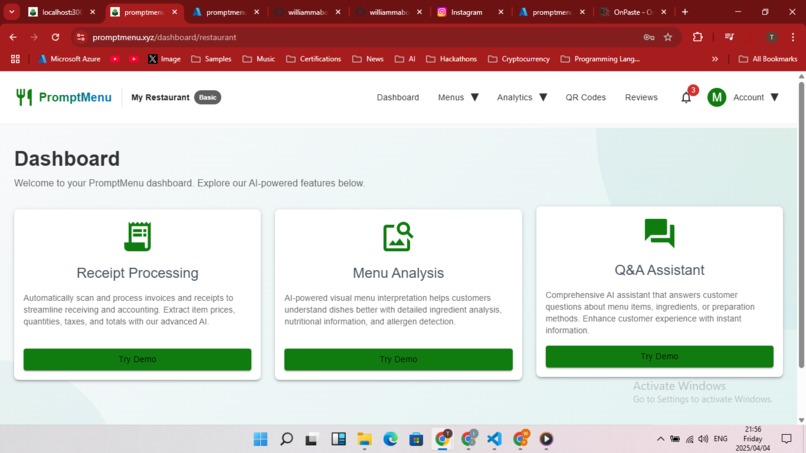The width and height of the screenshot is (806, 453).
Task: Open Microsoft Store from the taskbar
Action: [416, 439]
